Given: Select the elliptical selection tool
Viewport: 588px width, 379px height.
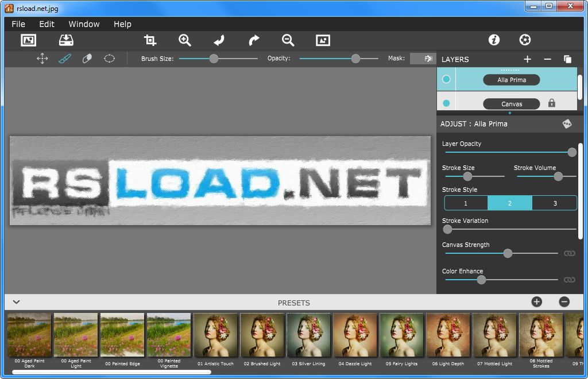Looking at the screenshot, I should (109, 59).
